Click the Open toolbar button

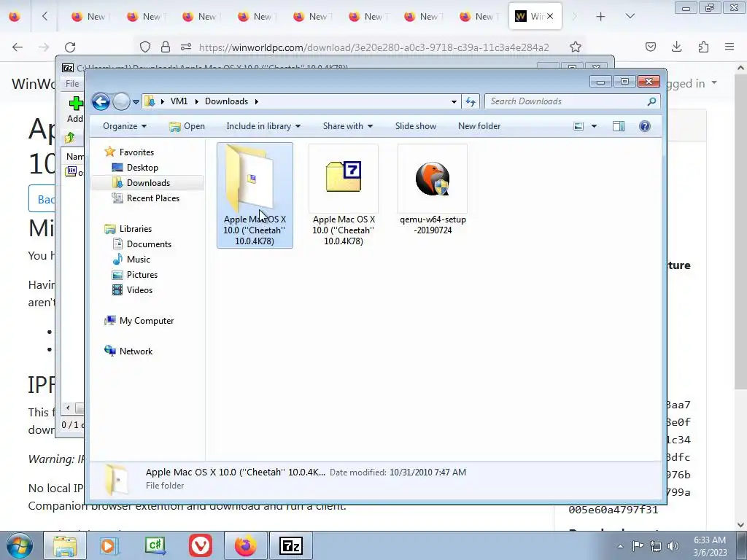[187, 126]
